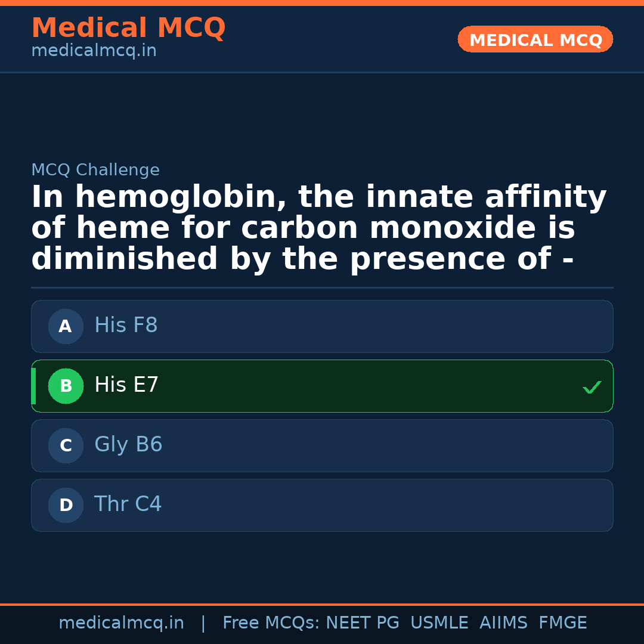Click USMLE in the footer
Screen dimensions: 644x644
tap(439, 623)
